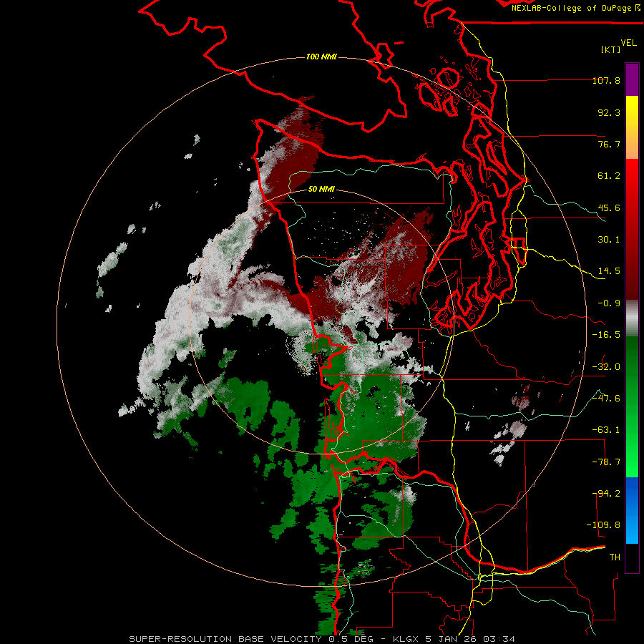This screenshot has width=644, height=644.
Task: Click the blue segment of the color bar
Action: [632, 510]
